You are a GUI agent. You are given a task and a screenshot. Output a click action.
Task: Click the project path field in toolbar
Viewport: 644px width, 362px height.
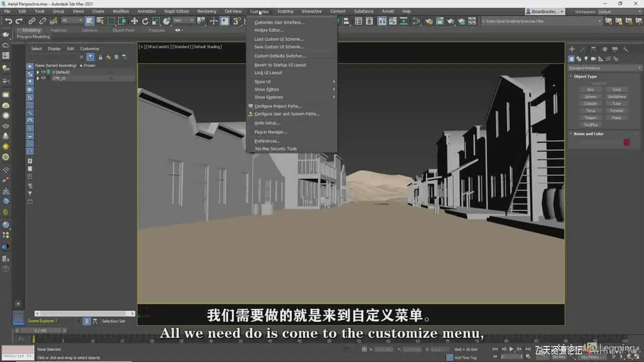pyautogui.click(x=541, y=21)
